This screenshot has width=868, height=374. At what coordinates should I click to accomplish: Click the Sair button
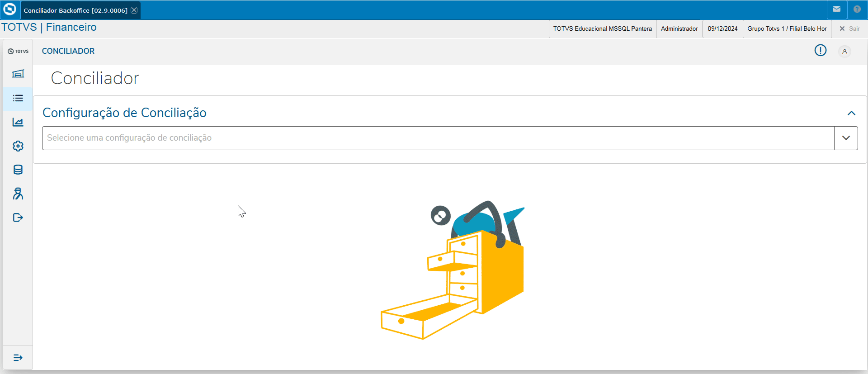pos(849,28)
